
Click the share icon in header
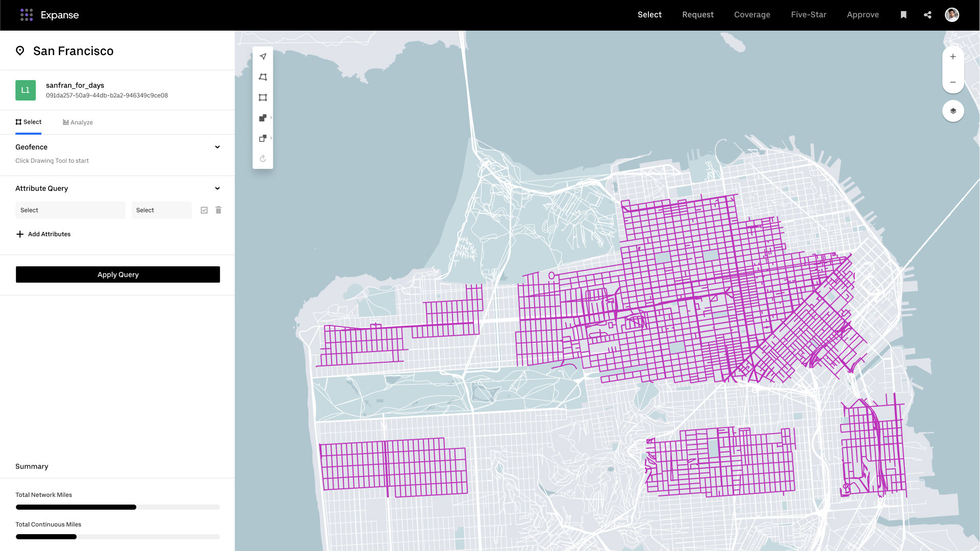coord(927,15)
